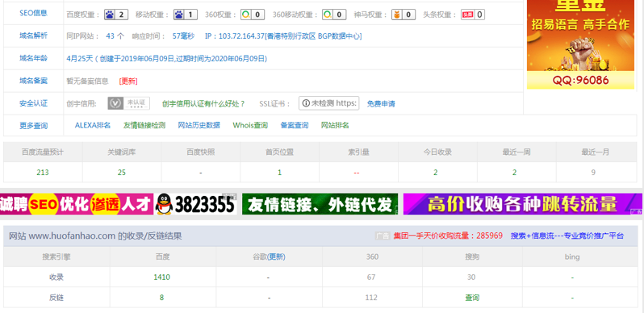The image size is (644, 313).
Task: Click Baidu 反链 value 8
Action: coord(162,298)
